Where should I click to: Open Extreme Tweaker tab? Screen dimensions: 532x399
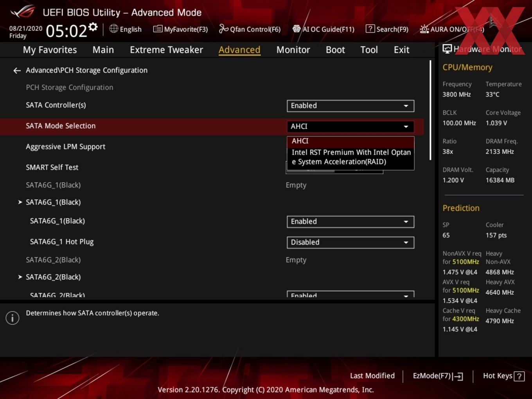(166, 50)
